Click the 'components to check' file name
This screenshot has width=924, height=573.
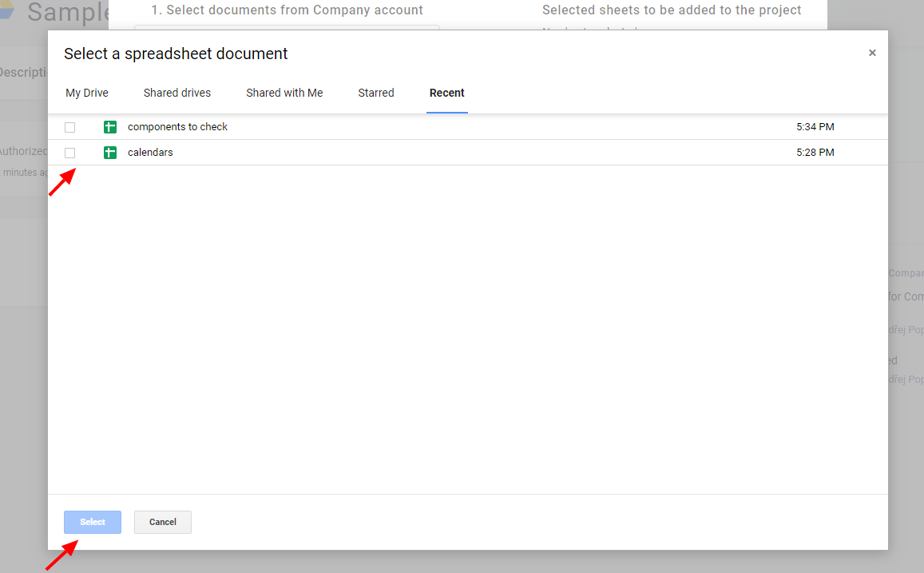[177, 127]
